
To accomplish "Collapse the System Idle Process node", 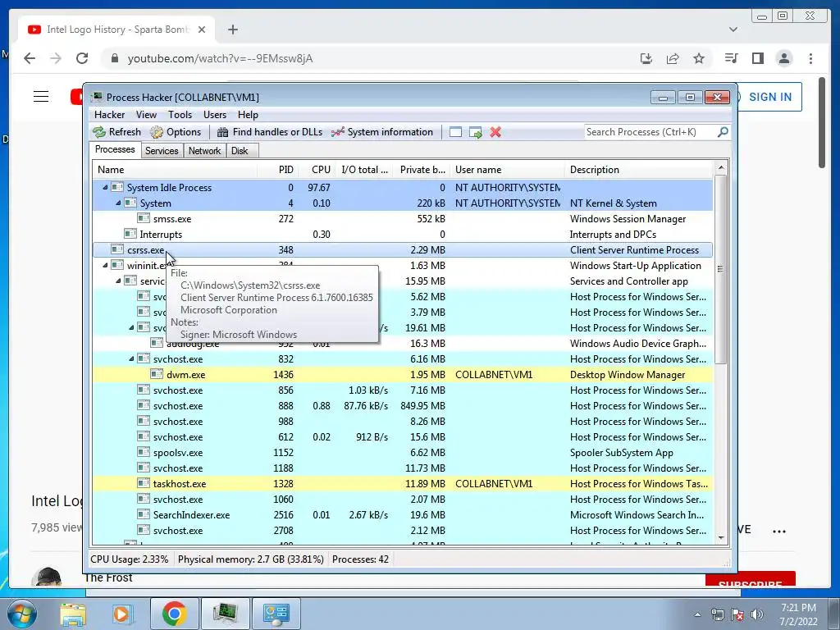I will pyautogui.click(x=105, y=188).
